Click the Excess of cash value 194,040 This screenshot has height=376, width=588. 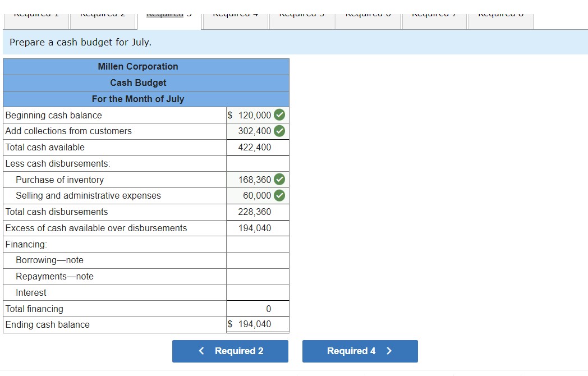click(255, 228)
